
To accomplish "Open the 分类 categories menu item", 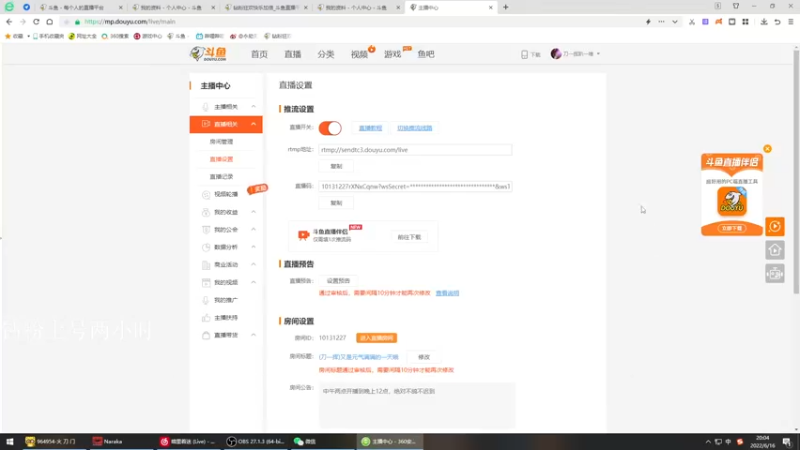I will tap(326, 54).
